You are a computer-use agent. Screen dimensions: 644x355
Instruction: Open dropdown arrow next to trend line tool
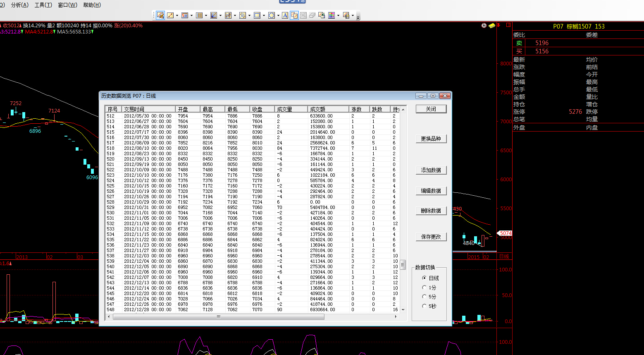(x=177, y=16)
